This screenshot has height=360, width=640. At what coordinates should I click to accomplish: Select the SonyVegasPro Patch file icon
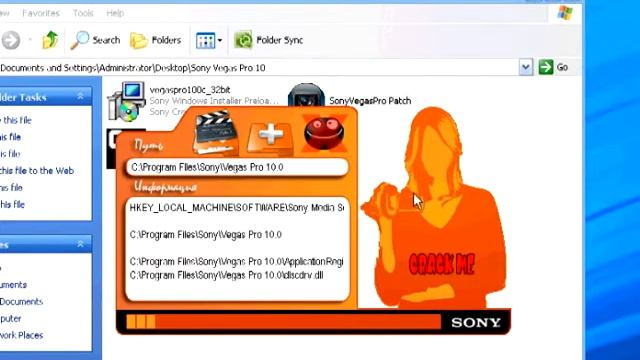point(306,96)
